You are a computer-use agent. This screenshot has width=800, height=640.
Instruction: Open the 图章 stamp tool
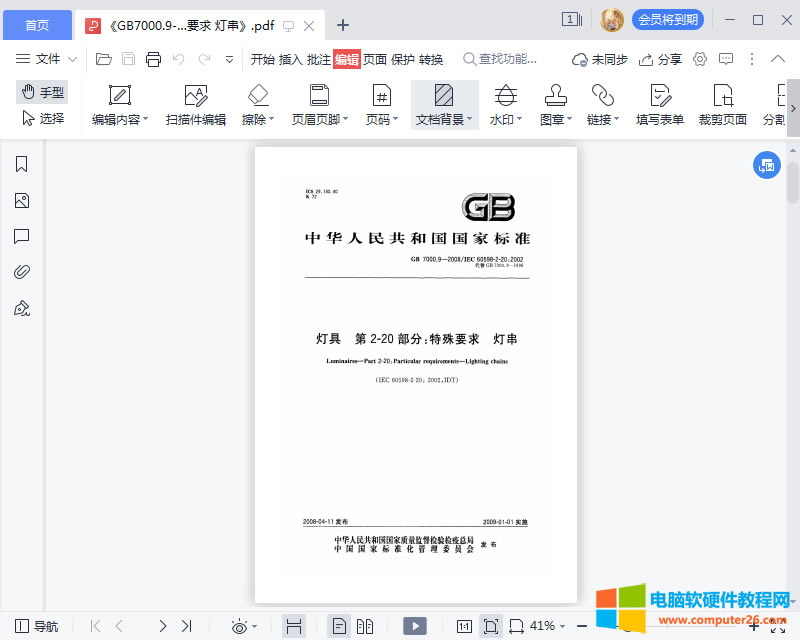(555, 104)
